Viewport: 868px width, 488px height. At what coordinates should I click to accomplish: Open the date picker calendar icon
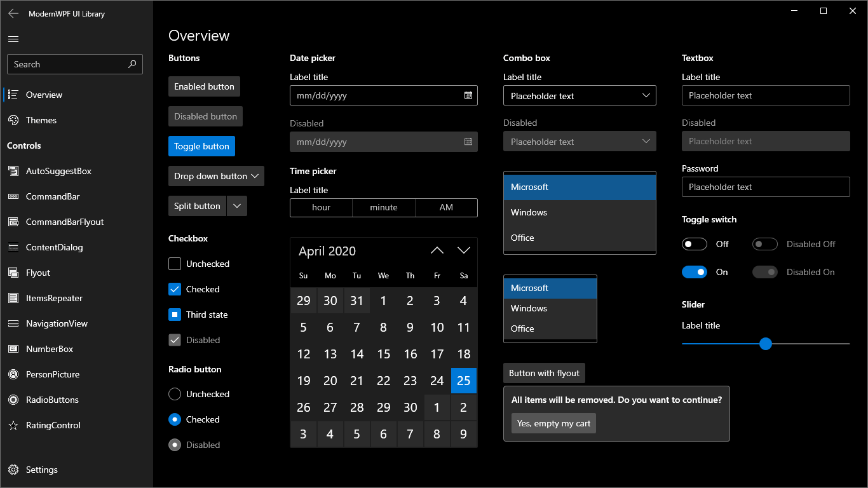point(468,95)
